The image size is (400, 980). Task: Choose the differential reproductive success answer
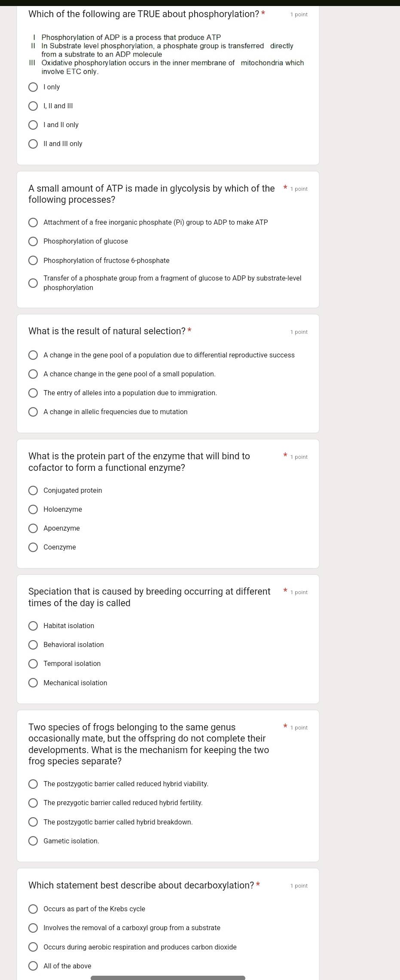pos(33,355)
